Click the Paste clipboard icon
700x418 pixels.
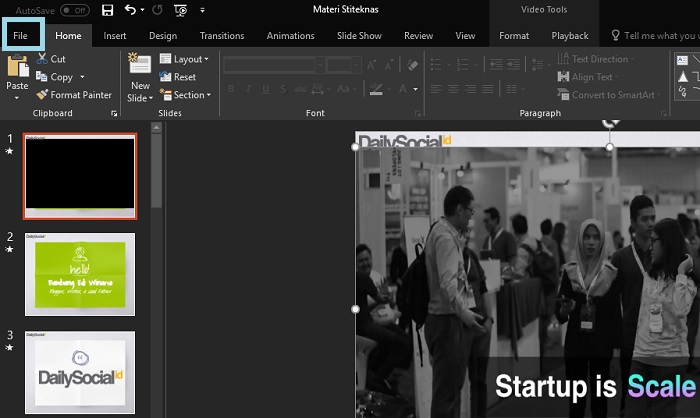tap(17, 66)
